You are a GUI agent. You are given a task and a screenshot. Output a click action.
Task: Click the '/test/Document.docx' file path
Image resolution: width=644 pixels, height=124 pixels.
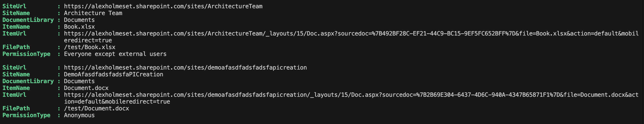(97, 108)
